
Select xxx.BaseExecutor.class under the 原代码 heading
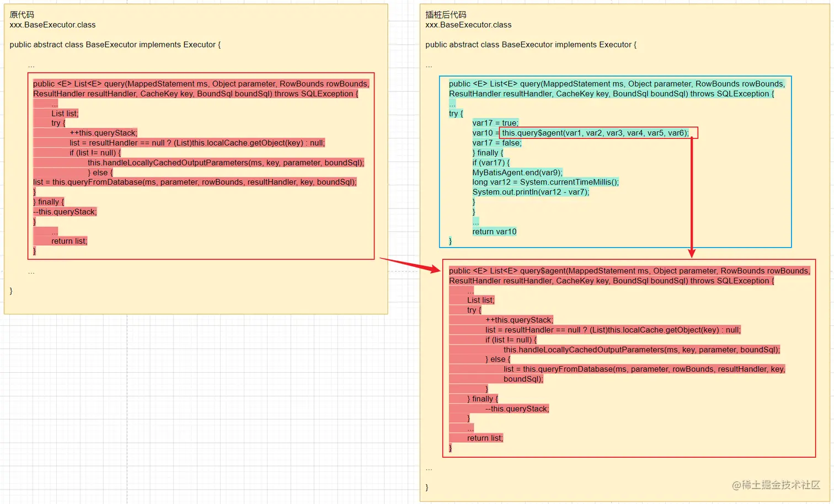pos(52,25)
